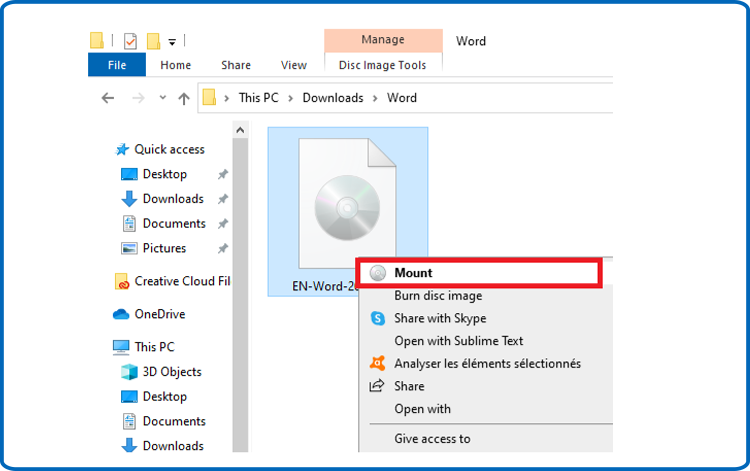This screenshot has height=471, width=750.
Task: Open Desktop under Quick access
Action: [165, 174]
